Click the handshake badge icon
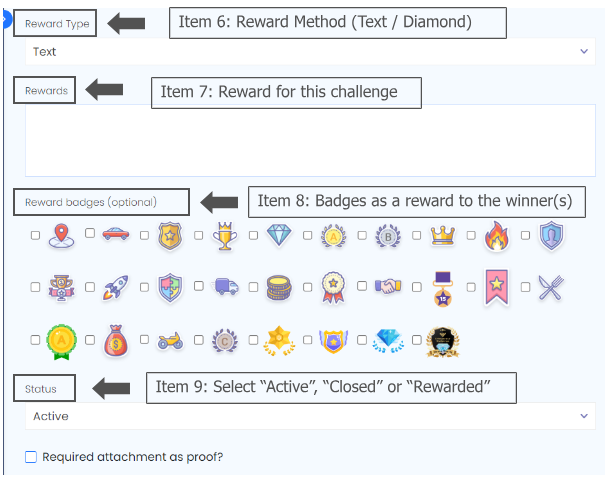 388,288
